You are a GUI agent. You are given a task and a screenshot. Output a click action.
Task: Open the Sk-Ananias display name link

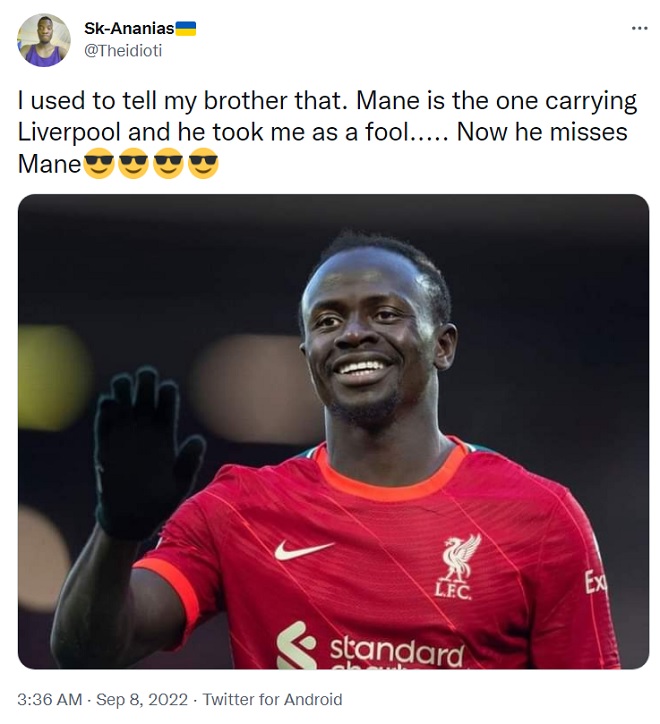point(129,29)
